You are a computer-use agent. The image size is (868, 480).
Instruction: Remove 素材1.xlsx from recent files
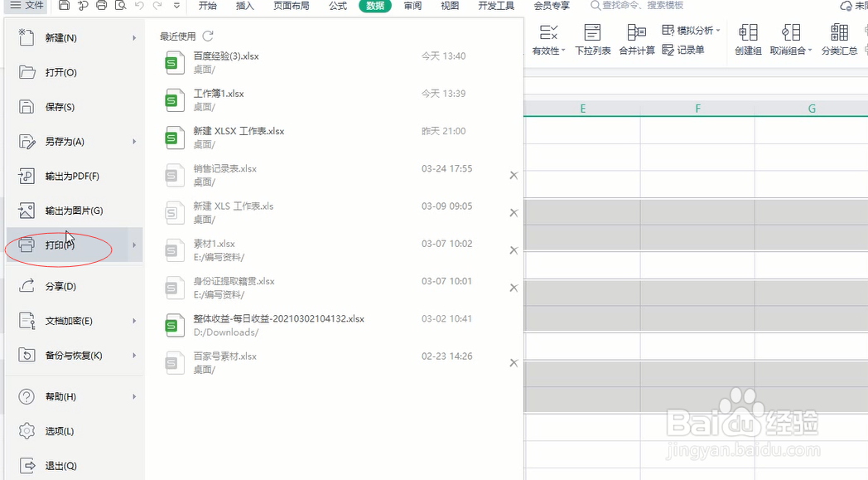(513, 250)
